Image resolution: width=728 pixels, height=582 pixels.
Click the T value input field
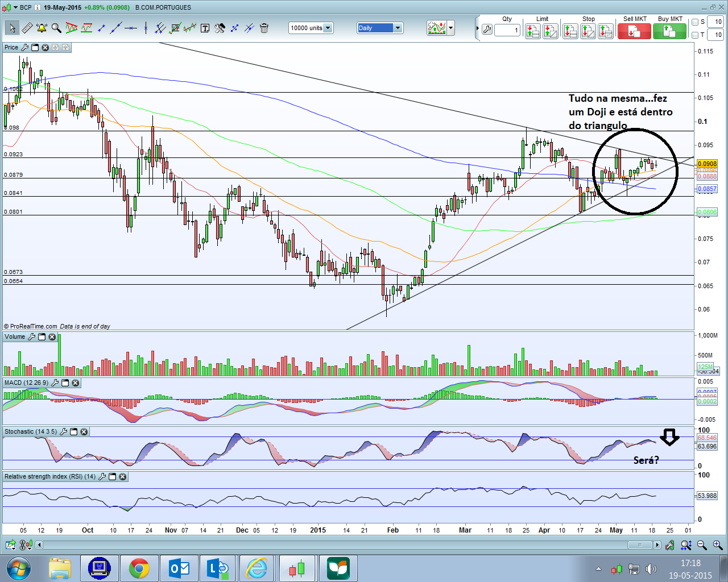pos(715,35)
